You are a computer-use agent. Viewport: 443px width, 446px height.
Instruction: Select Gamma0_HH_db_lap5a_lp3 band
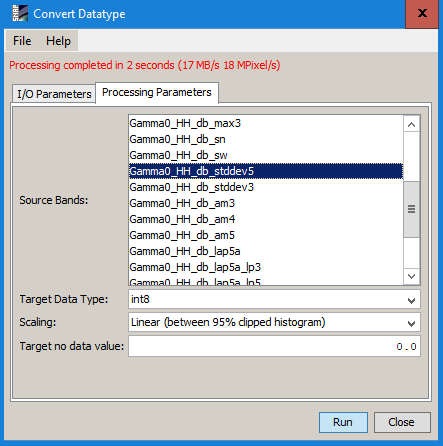[x=266, y=267]
